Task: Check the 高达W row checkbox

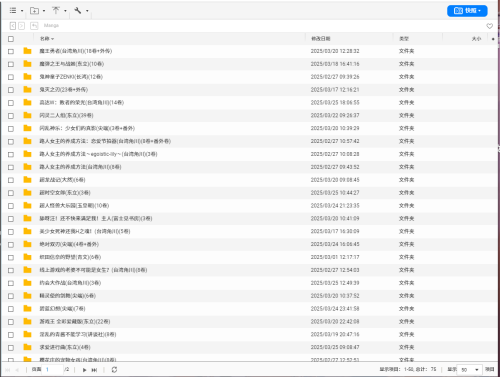Action: (11, 103)
